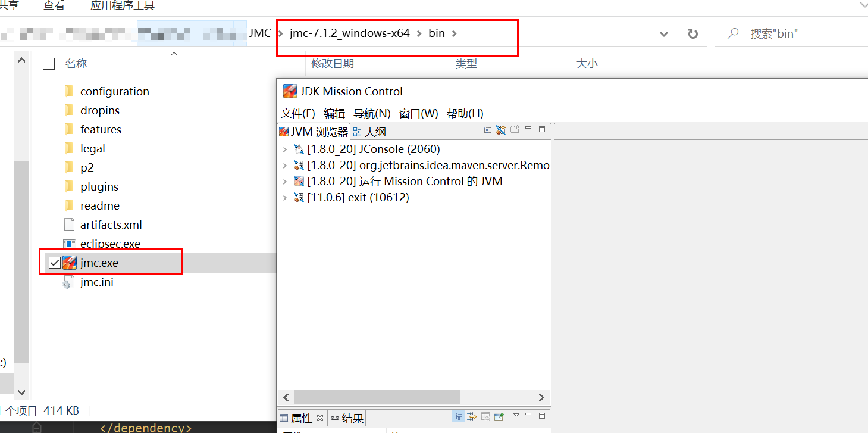Click jmc.exe application icon
868x433 pixels.
[70, 263]
